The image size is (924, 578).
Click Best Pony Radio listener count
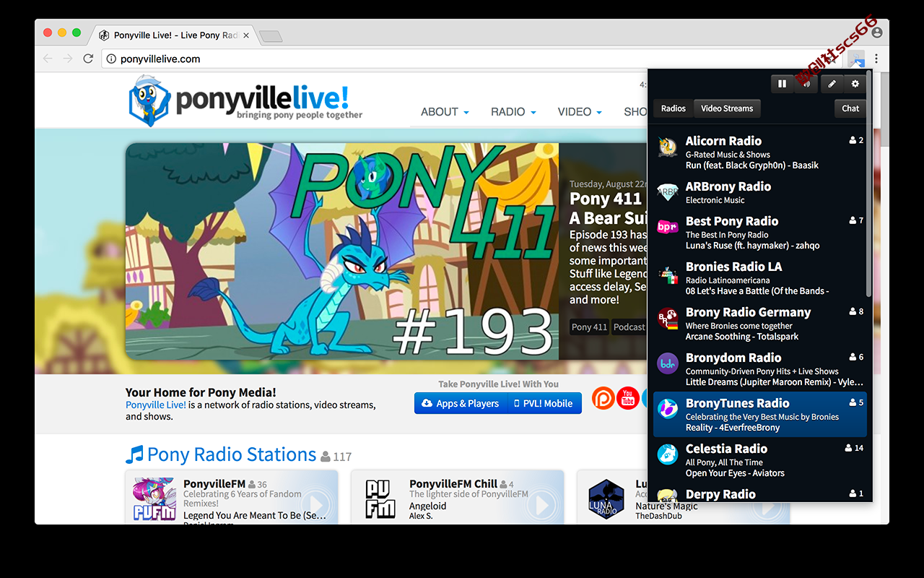tap(856, 220)
